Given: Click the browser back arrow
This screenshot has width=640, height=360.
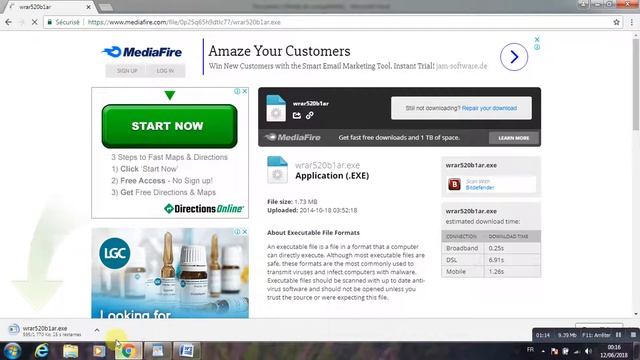Looking at the screenshot, I should coord(9,22).
